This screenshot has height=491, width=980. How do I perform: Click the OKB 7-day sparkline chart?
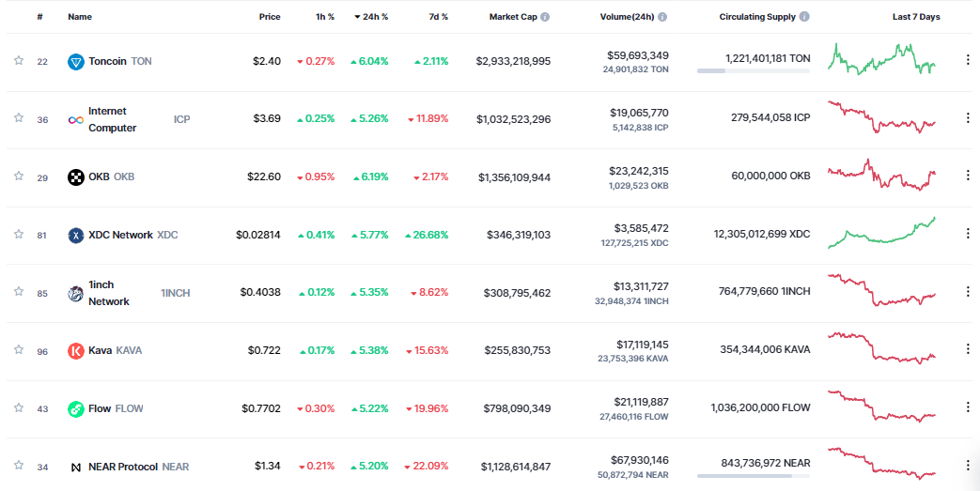(x=882, y=175)
